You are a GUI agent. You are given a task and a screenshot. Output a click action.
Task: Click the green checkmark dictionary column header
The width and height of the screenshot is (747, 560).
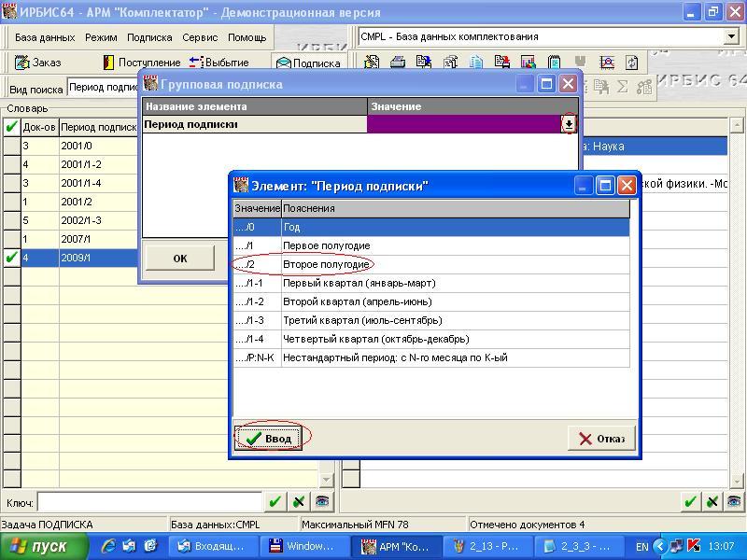coord(11,127)
